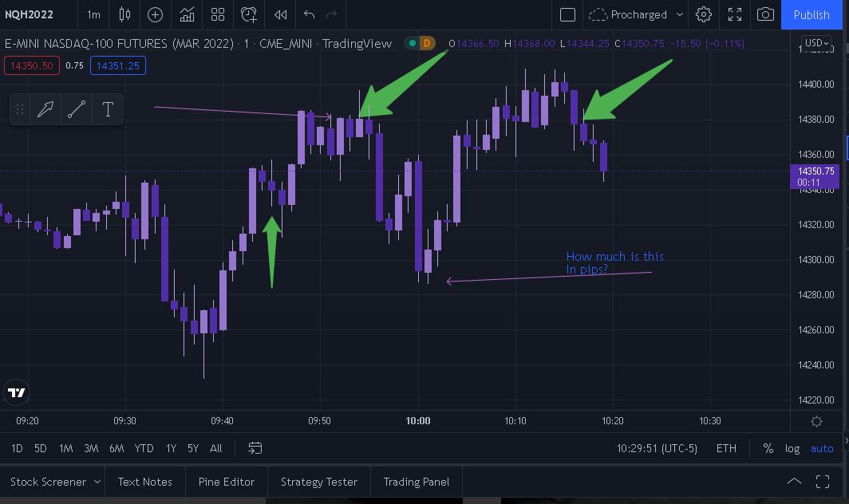The height and width of the screenshot is (504, 849).
Task: Create an alert with the alarm clock icon
Action: [x=248, y=14]
